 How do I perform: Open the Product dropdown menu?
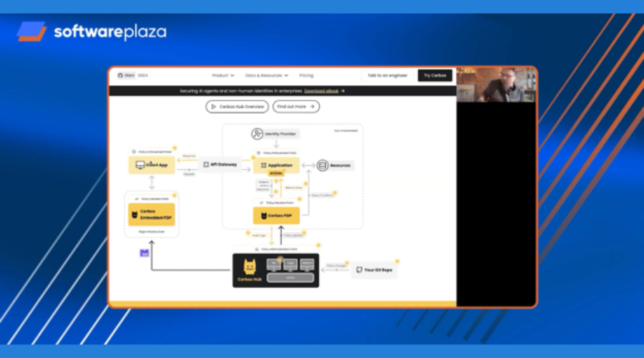pyautogui.click(x=223, y=75)
